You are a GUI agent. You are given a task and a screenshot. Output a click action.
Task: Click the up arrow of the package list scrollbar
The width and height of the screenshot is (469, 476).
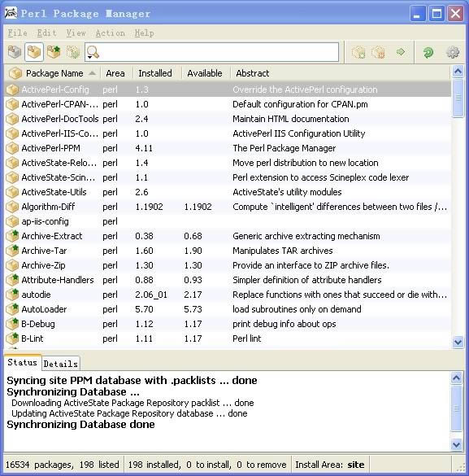pos(458,72)
